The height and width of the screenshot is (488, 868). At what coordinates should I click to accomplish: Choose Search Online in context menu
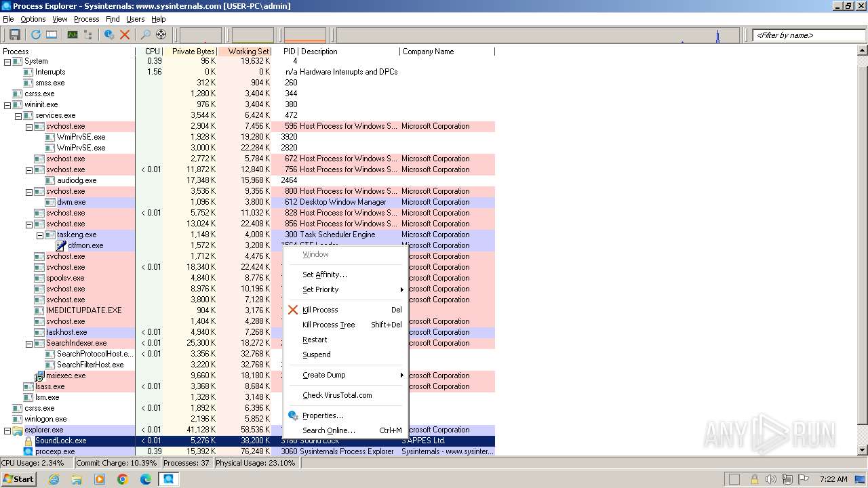coord(345,430)
